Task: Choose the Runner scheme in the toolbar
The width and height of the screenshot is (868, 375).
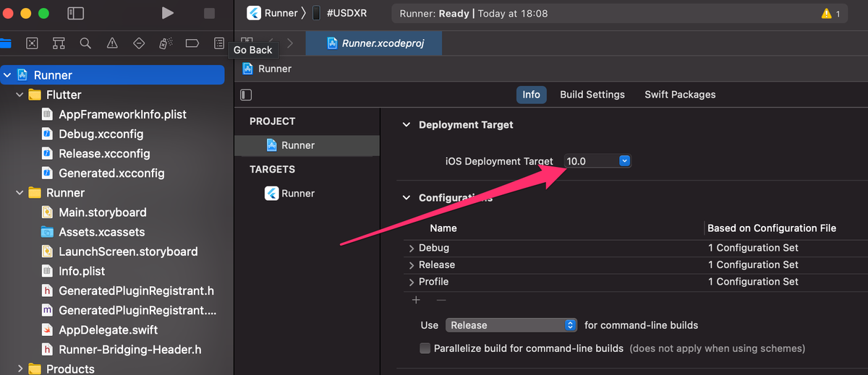Action: coord(272,13)
